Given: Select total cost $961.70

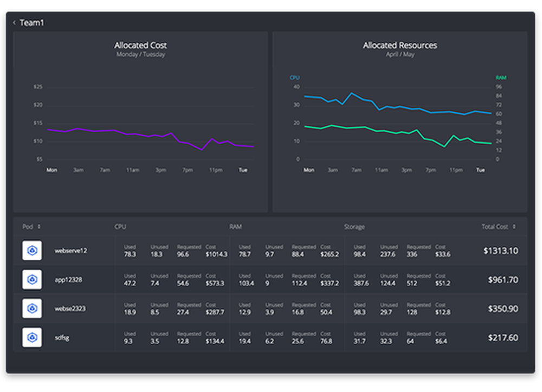Looking at the screenshot, I should [503, 280].
